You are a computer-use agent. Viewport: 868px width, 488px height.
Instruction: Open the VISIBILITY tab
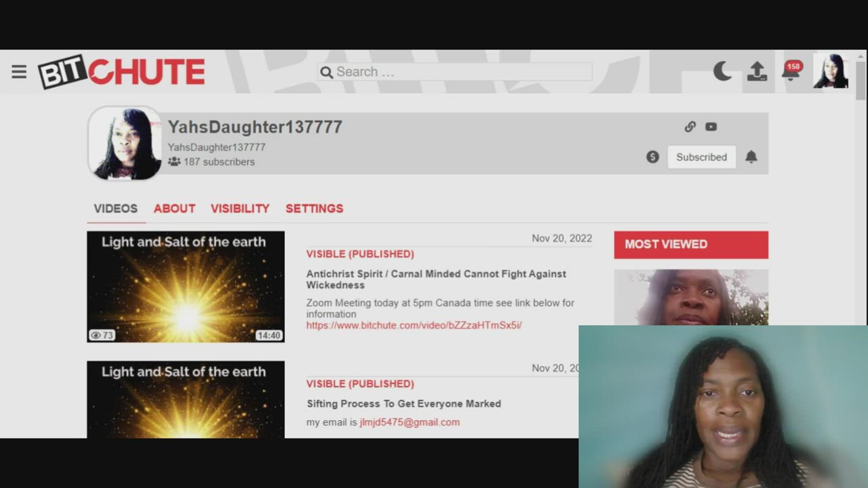240,209
